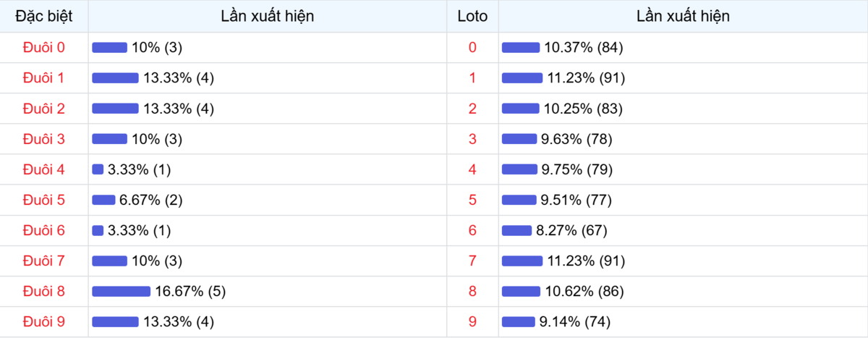Screen dimensions: 868x338
Task: Click Loto number 9
Action: coord(472,321)
